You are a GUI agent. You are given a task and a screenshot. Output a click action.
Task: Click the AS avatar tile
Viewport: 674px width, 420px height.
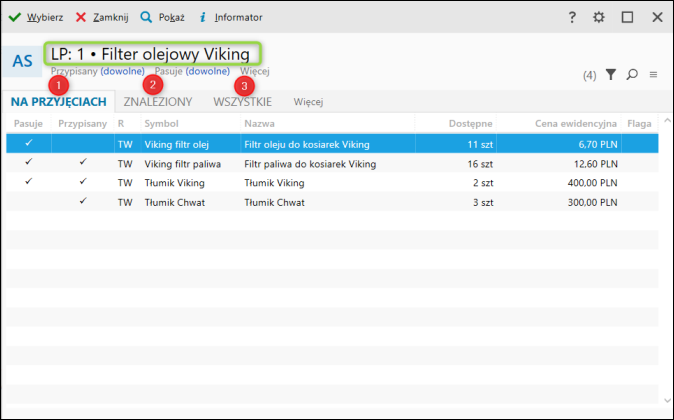pyautogui.click(x=22, y=61)
